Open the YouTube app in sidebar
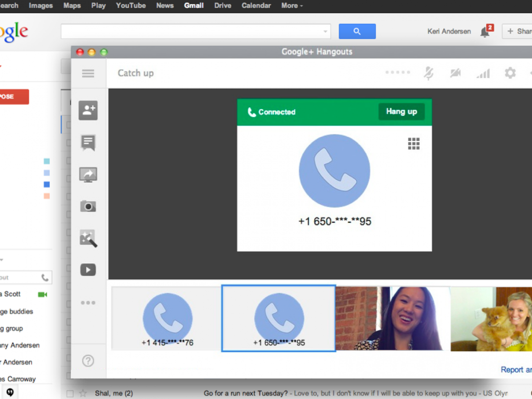The width and height of the screenshot is (532, 399). (x=88, y=270)
